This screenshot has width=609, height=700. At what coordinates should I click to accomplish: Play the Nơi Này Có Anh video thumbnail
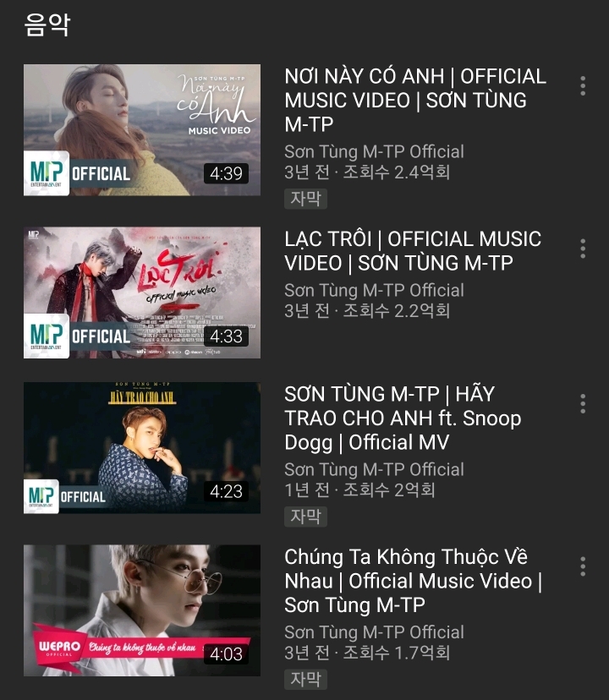142,130
